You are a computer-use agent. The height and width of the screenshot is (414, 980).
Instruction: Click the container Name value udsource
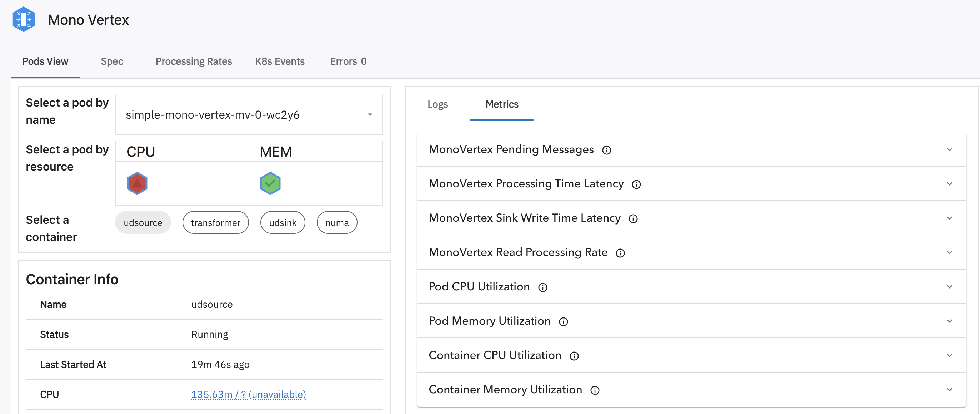[212, 304]
